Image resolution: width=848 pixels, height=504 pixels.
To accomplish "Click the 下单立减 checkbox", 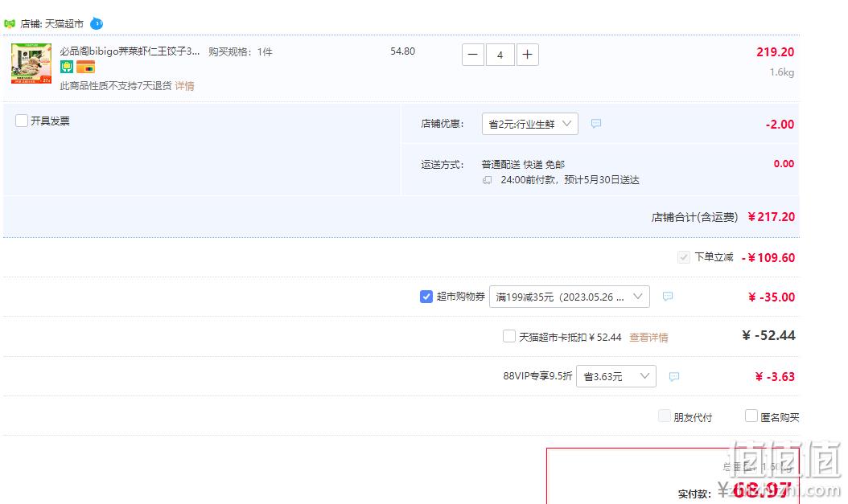I will pyautogui.click(x=684, y=257).
